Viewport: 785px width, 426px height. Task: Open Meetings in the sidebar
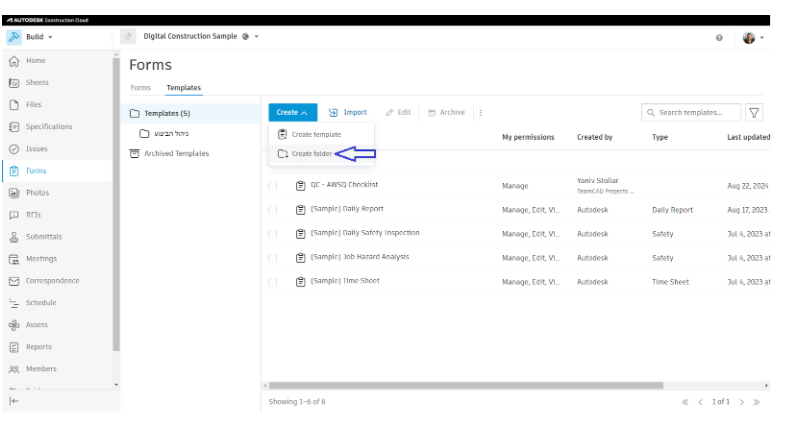click(41, 259)
